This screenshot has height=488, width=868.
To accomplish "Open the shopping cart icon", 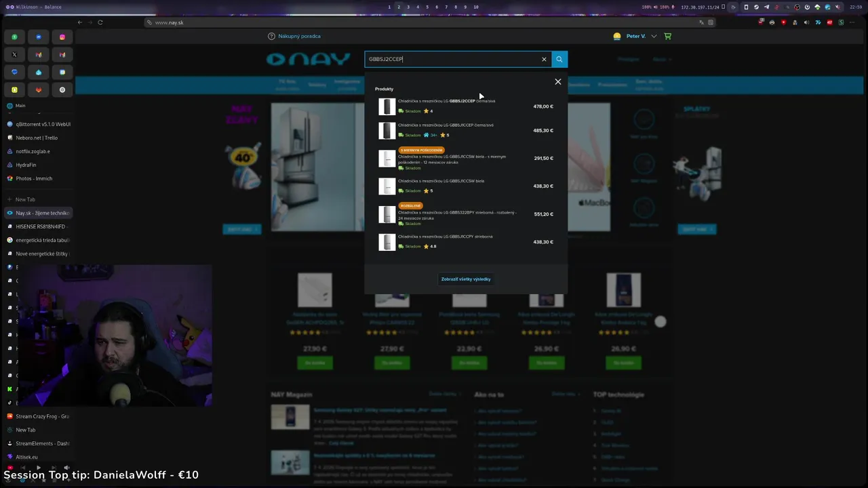I will point(668,36).
